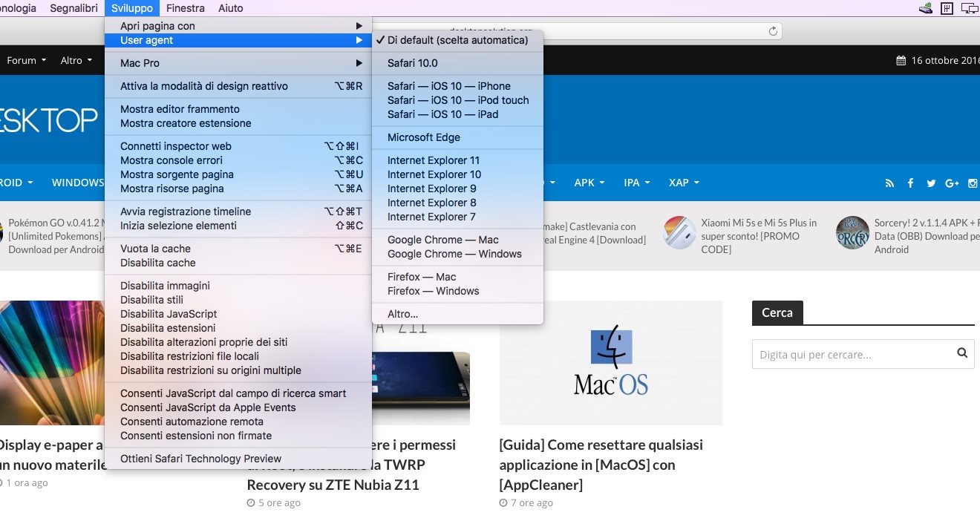
Task: Open the displays icon in macOS menu bar
Action: pyautogui.click(x=970, y=8)
